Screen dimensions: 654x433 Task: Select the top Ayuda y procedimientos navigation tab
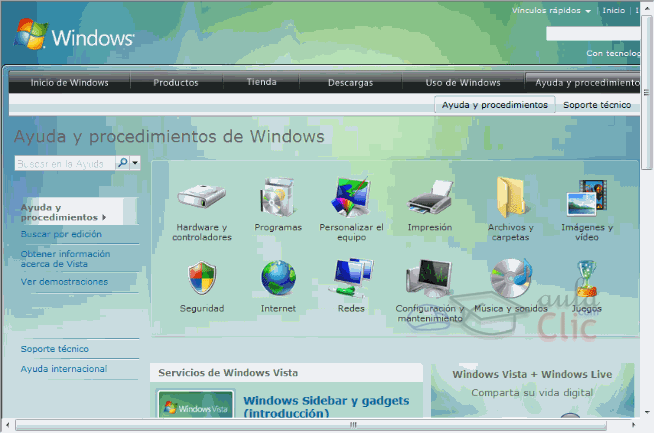pos(584,82)
